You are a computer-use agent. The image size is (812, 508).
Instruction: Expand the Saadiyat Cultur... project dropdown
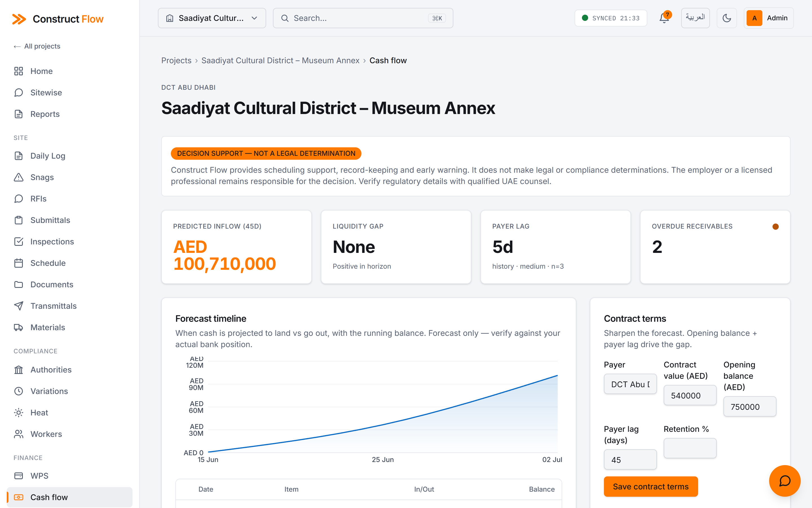pyautogui.click(x=212, y=18)
